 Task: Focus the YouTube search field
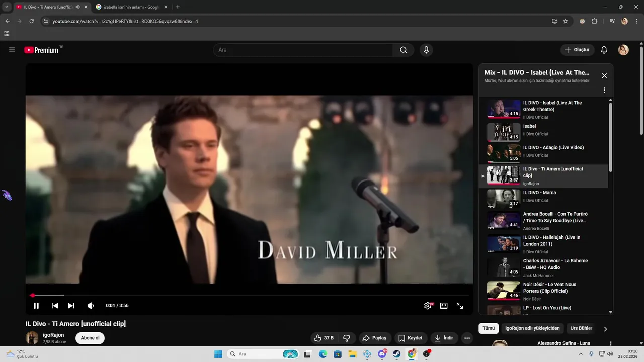click(x=303, y=50)
